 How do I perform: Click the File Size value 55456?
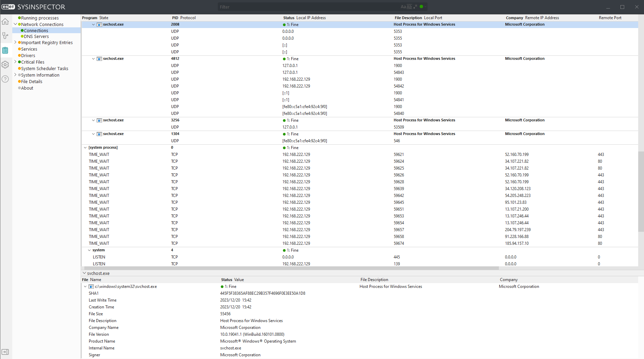tap(225, 314)
